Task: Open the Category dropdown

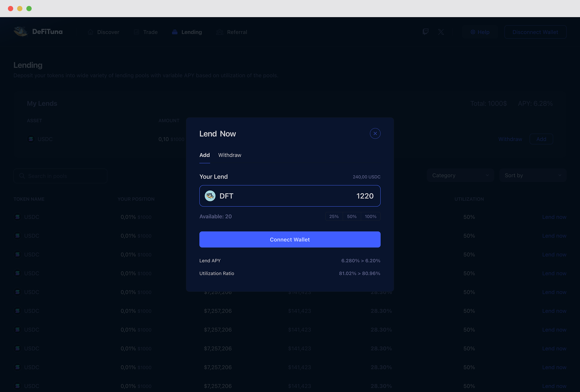Action: pyautogui.click(x=460, y=175)
